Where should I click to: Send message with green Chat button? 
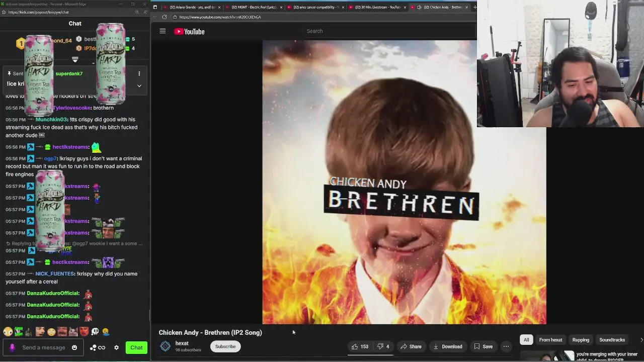pos(136,347)
